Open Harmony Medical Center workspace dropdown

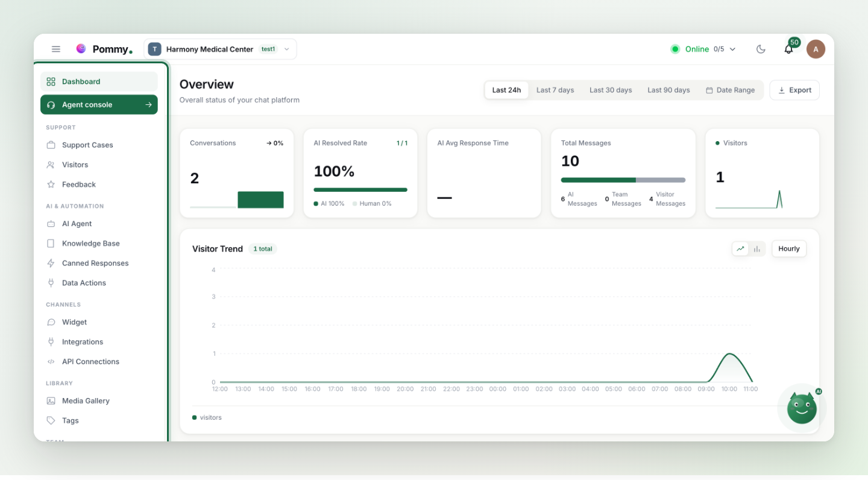pos(220,49)
